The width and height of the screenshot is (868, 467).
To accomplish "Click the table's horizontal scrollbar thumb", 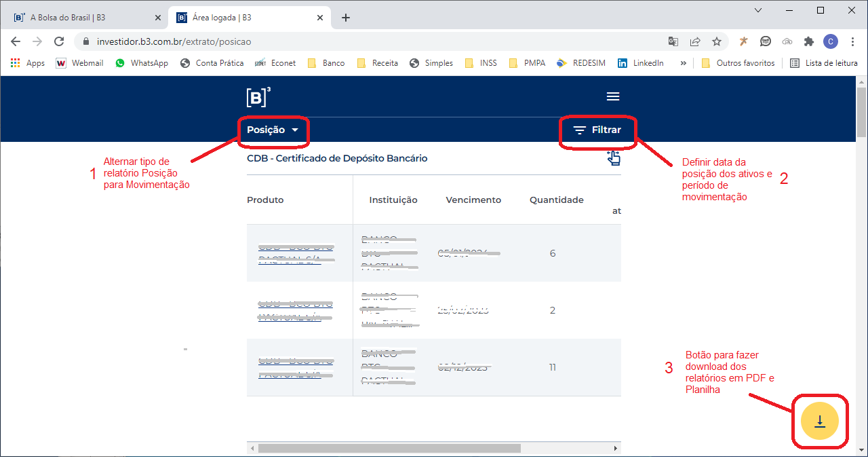I will coord(389,448).
